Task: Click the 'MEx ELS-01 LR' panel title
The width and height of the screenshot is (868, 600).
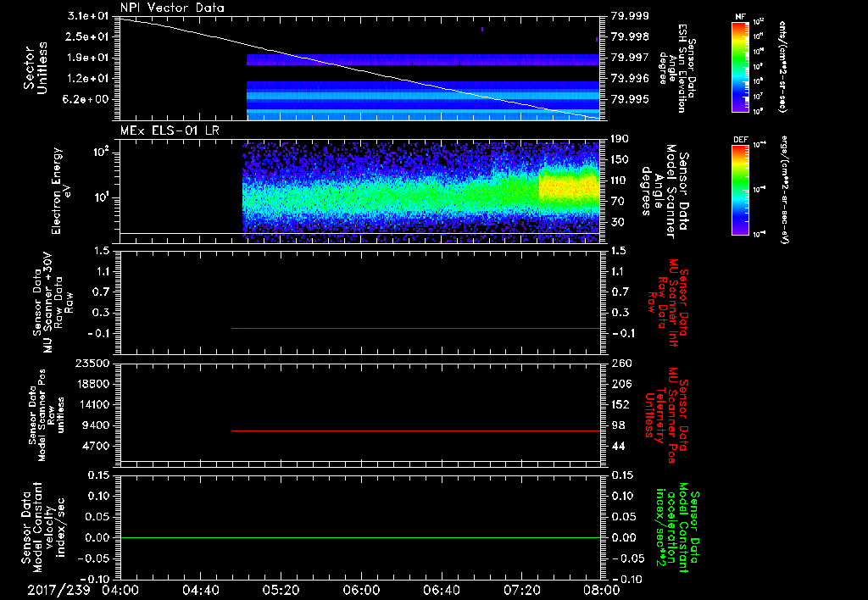Action: coord(170,131)
